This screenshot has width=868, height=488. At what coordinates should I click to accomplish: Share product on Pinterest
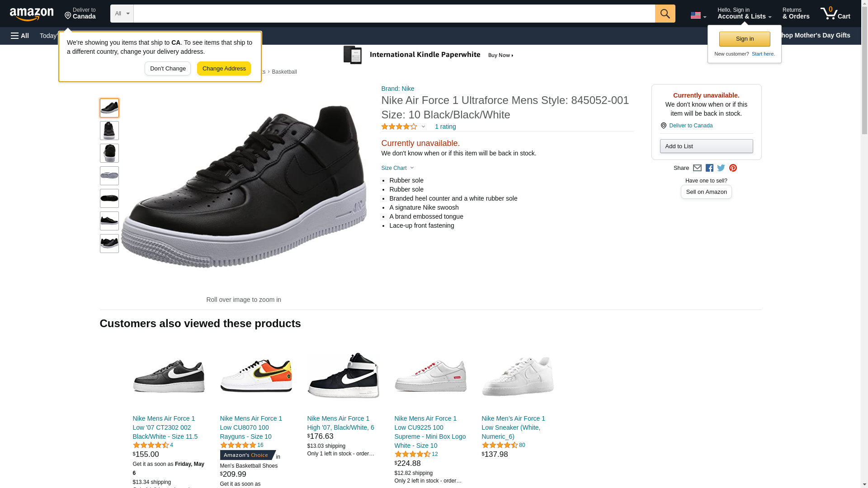click(733, 168)
